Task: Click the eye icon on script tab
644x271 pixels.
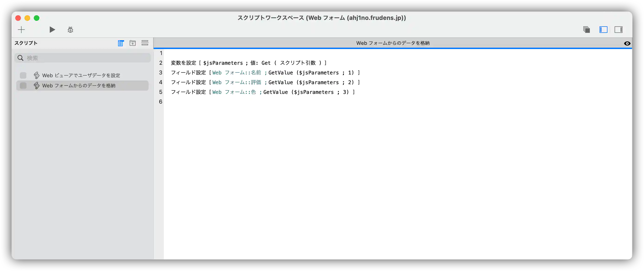Action: click(x=627, y=43)
